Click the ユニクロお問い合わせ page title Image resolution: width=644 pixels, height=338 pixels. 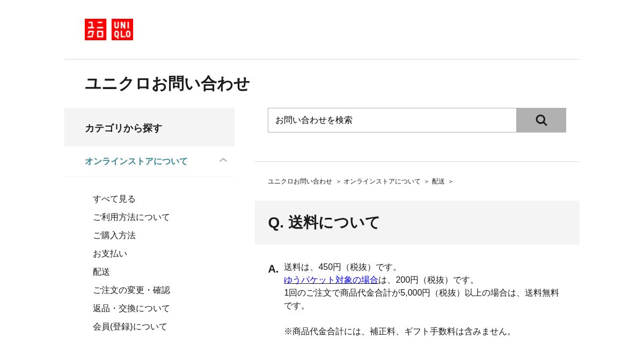[x=167, y=84]
